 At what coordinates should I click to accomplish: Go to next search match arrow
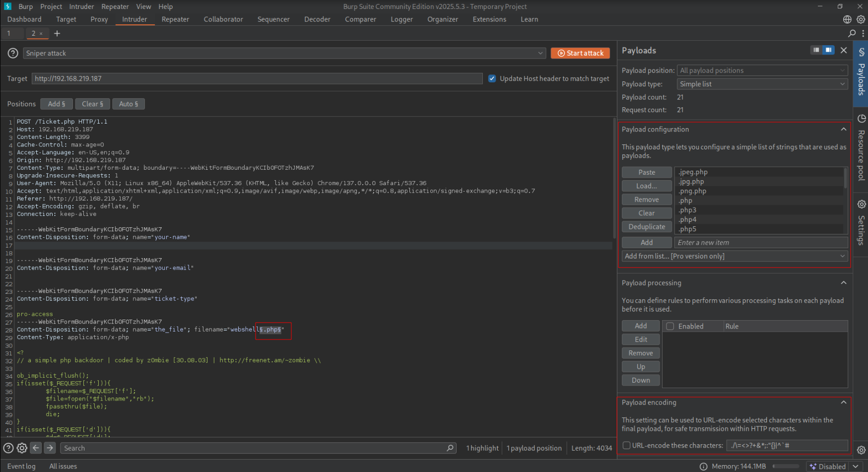click(x=50, y=448)
